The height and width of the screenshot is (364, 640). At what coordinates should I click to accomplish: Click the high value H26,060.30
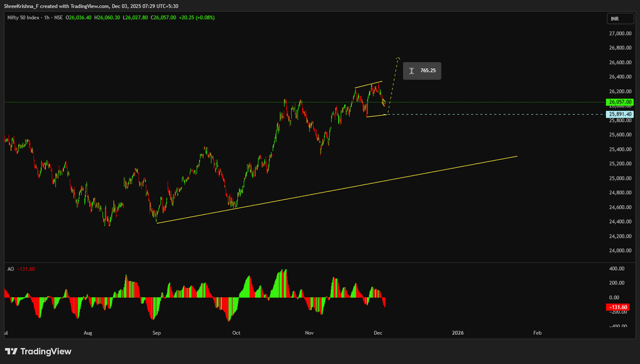click(x=106, y=18)
